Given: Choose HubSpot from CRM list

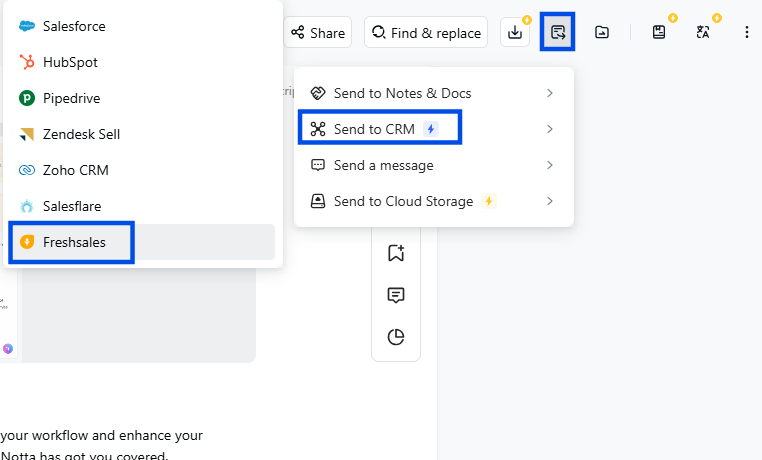Looking at the screenshot, I should [142, 62].
